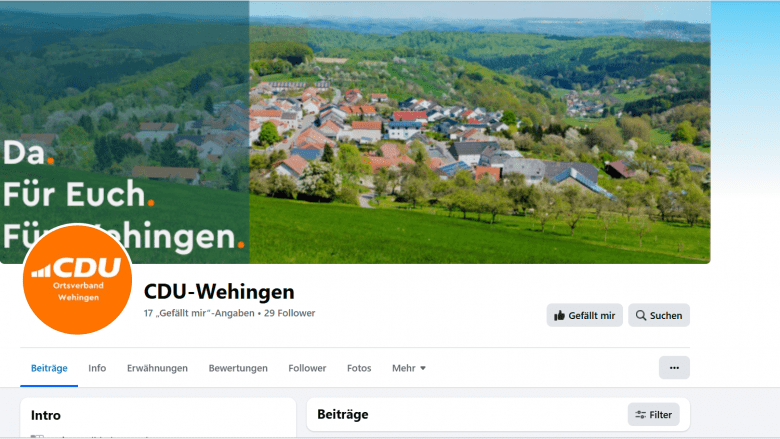This screenshot has height=439, width=780.
Task: Open the three-dots more options button
Action: click(x=674, y=368)
